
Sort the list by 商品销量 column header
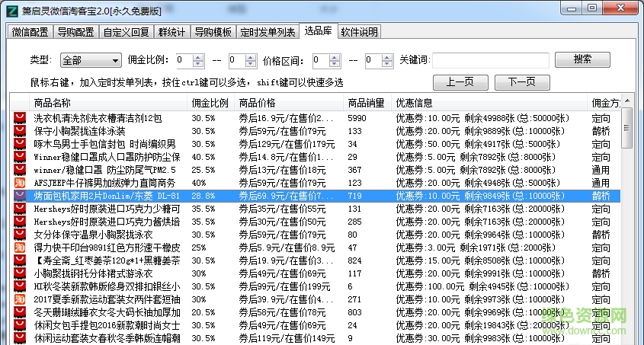click(366, 103)
